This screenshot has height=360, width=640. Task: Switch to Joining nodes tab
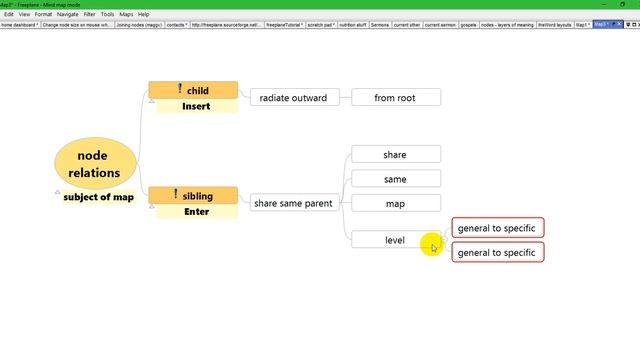139,25
